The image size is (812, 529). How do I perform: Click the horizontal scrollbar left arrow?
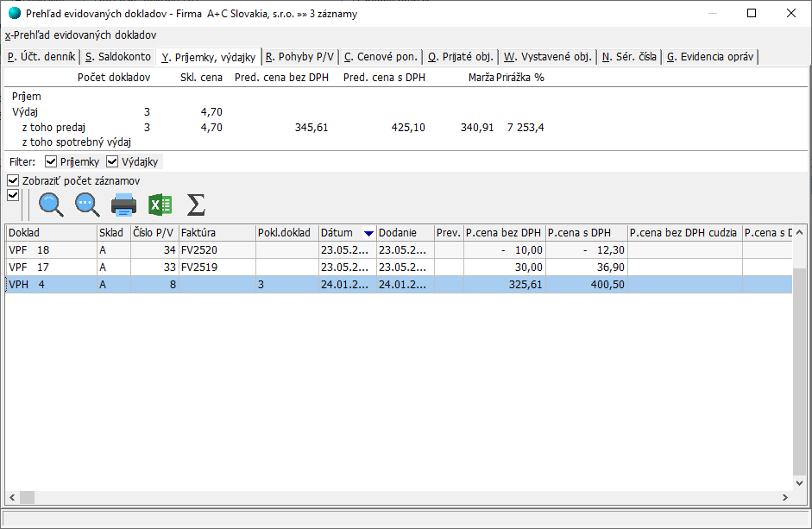pyautogui.click(x=13, y=498)
